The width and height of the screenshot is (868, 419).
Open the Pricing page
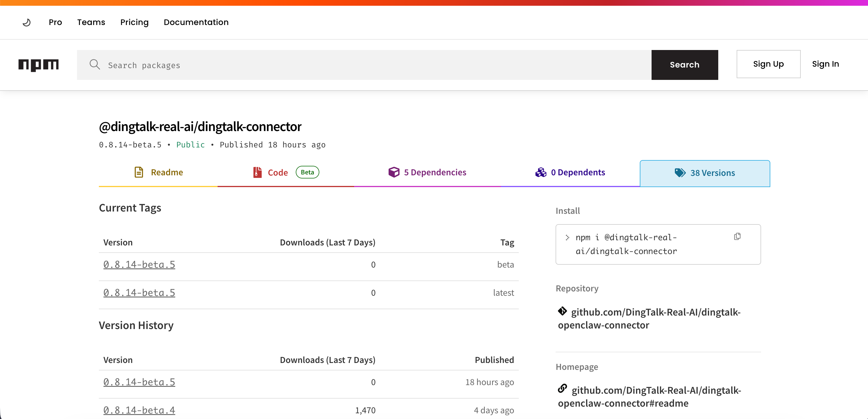(x=134, y=22)
